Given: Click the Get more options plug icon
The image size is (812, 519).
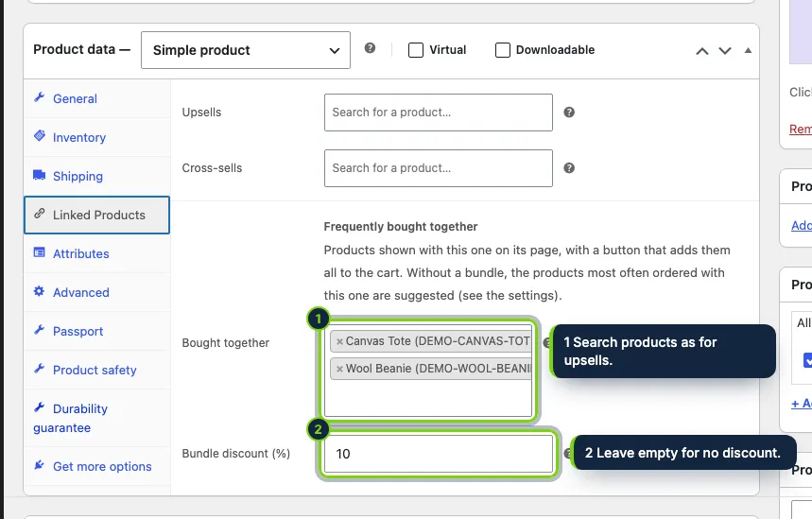Looking at the screenshot, I should (40, 465).
